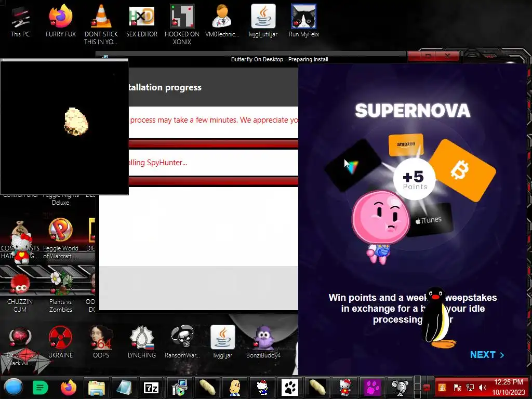Viewport: 532px width, 399px height.
Task: Open the volume control in system tray
Action: point(482,387)
